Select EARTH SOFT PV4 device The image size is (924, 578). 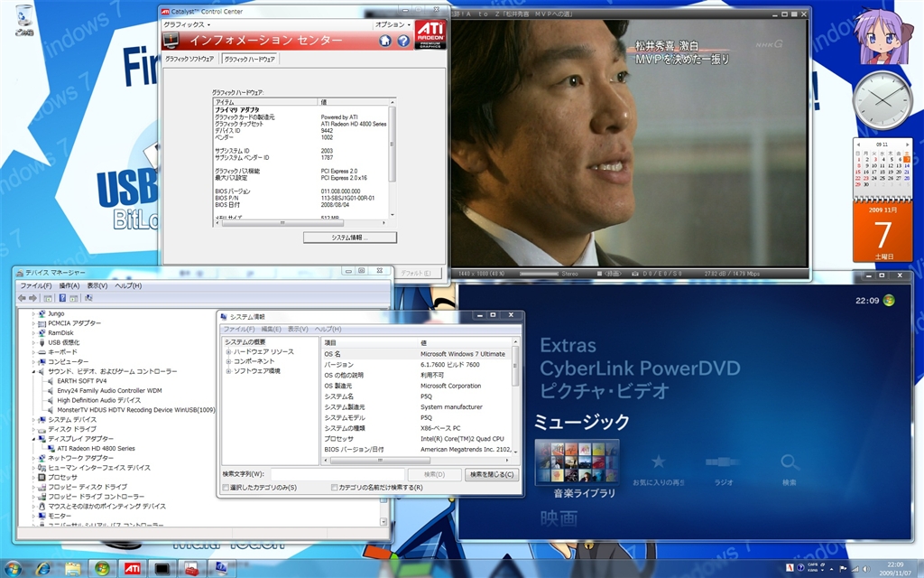pos(82,381)
